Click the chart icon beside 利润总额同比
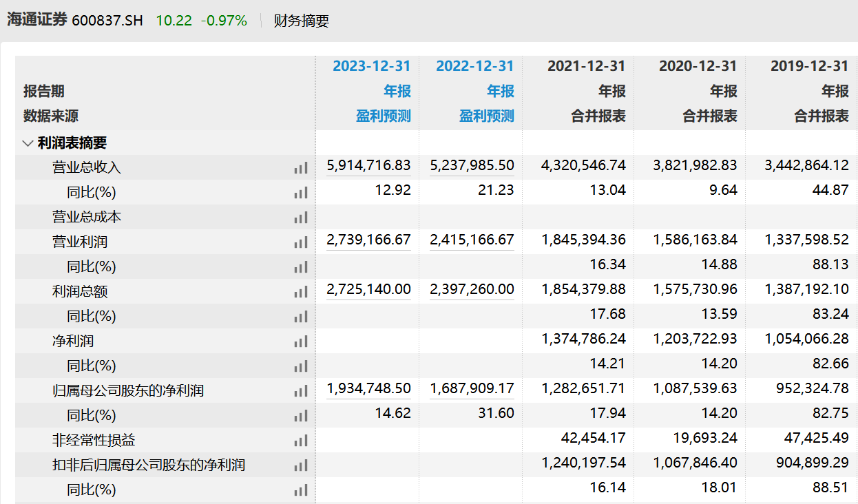 coord(301,316)
